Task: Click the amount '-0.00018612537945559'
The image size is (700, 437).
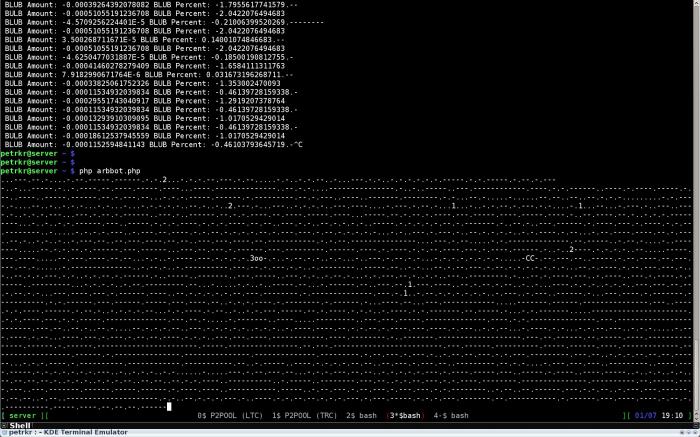Action: (105, 136)
